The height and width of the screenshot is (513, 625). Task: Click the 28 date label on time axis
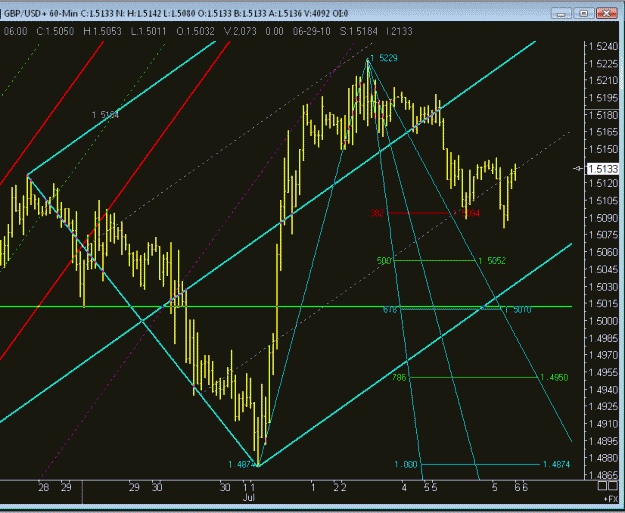(x=43, y=487)
